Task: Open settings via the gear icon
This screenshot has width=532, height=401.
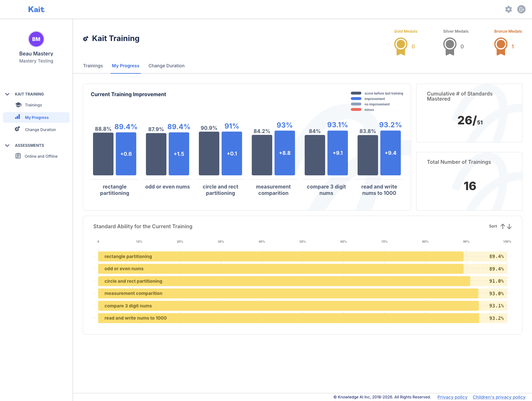Action: pyautogui.click(x=509, y=9)
